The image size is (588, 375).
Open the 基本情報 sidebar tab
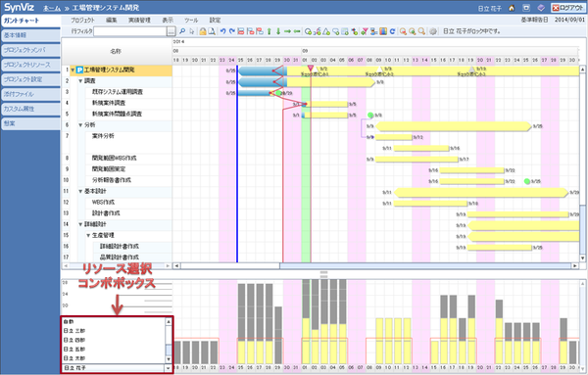[30, 35]
